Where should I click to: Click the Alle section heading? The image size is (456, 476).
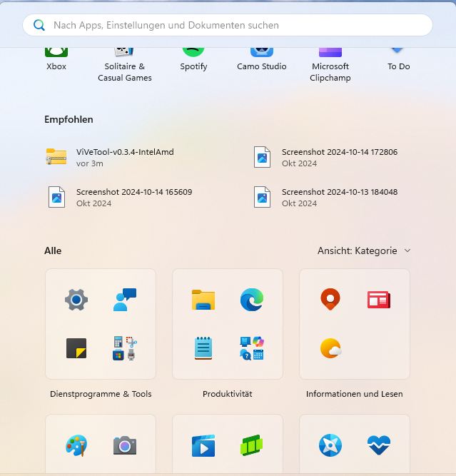53,250
